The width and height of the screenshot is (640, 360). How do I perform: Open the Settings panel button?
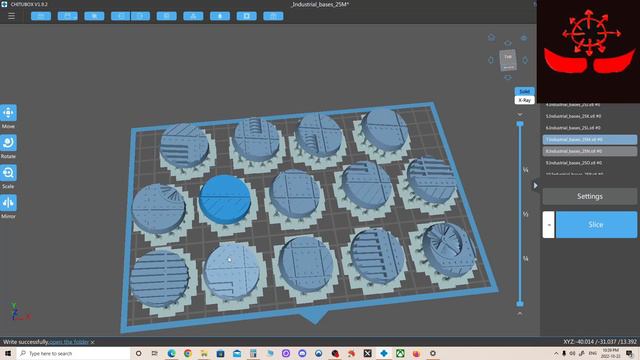pyautogui.click(x=589, y=196)
